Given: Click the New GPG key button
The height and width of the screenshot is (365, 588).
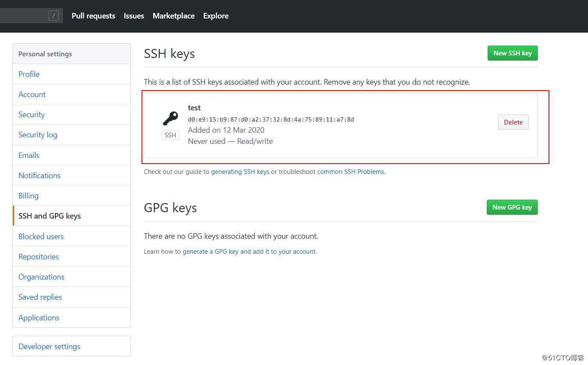Looking at the screenshot, I should (x=512, y=207).
